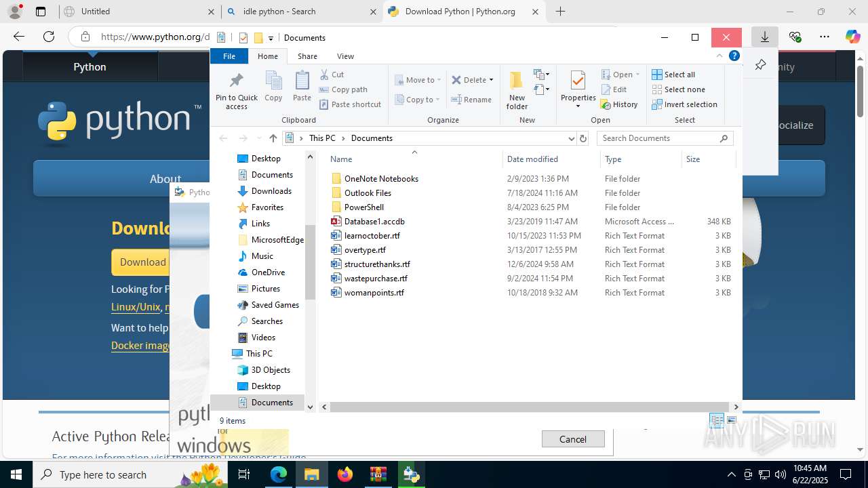This screenshot has width=868, height=488.
Task: Open the address bar history dropdown
Action: tap(571, 138)
